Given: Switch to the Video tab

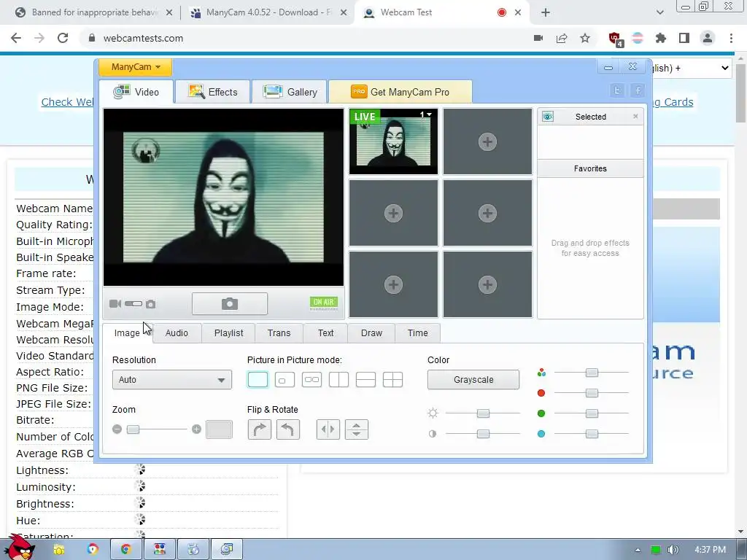Looking at the screenshot, I should point(136,92).
